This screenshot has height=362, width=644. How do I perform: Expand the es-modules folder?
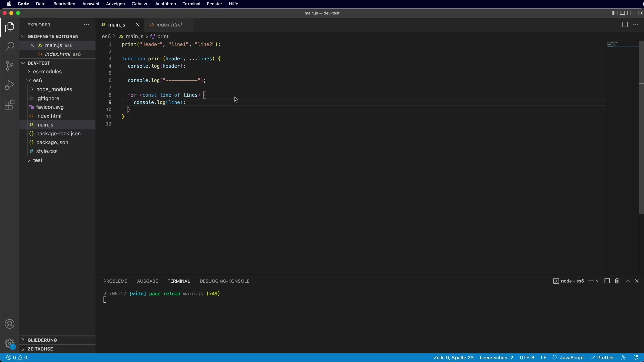57,72
